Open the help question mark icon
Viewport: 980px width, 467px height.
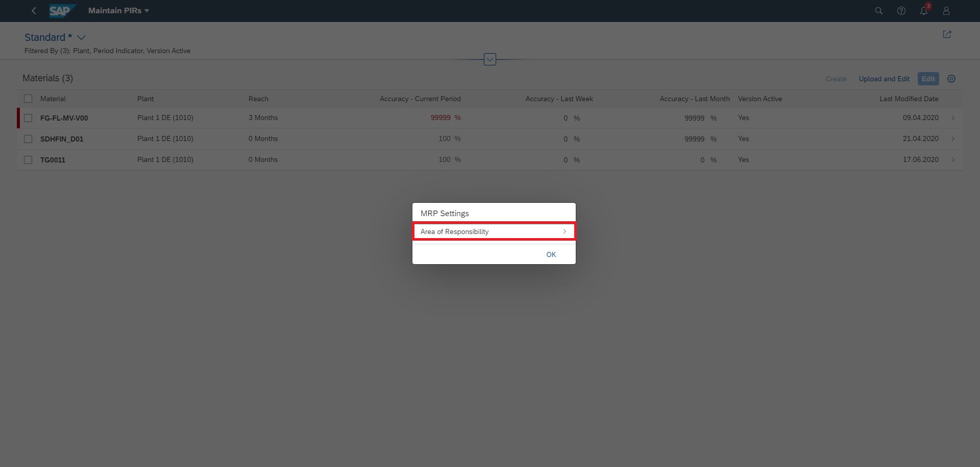click(x=901, y=11)
